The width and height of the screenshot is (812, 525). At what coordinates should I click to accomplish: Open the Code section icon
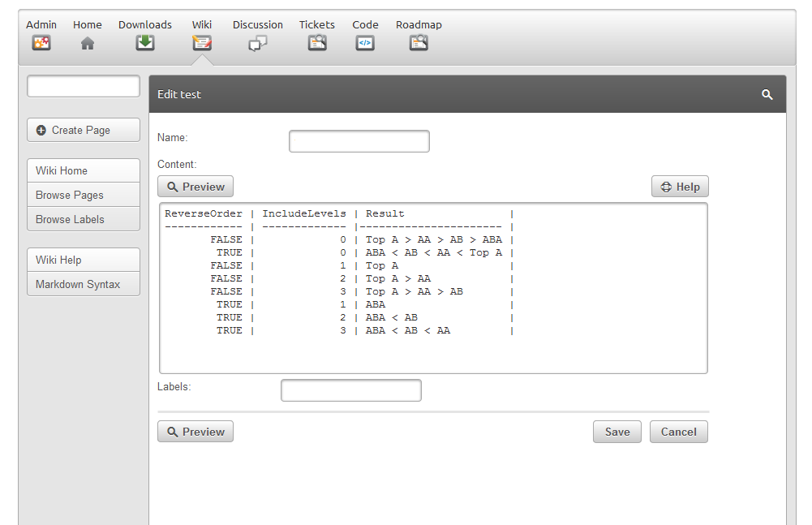click(x=365, y=43)
